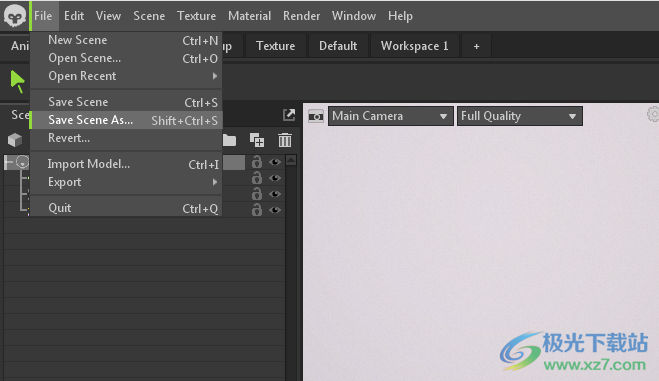Open the View menu
The width and height of the screenshot is (659, 381).
pos(108,16)
